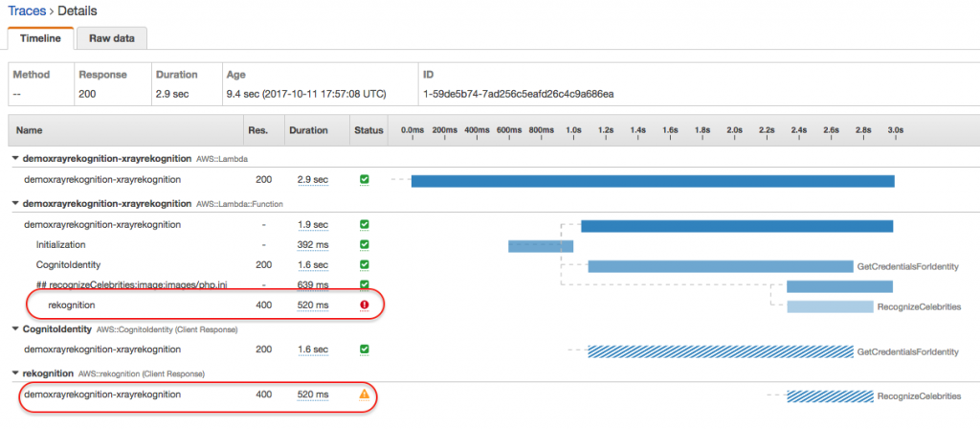Image resolution: width=980 pixels, height=429 pixels.
Task: Click the solid GetCredentialsForIdentity timeline bar
Action: [x=721, y=266]
